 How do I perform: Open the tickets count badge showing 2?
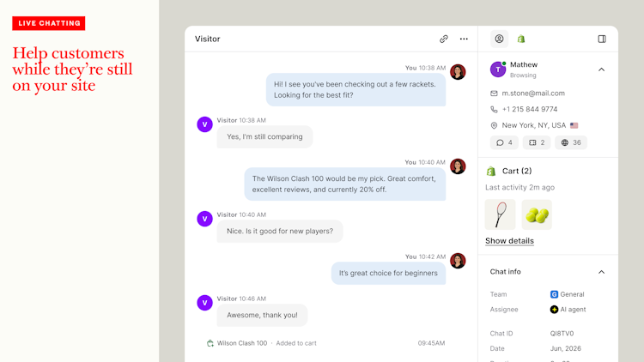537,143
